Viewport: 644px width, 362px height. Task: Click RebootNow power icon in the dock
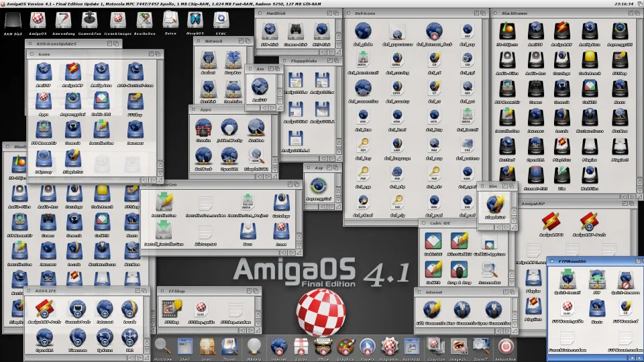click(x=505, y=346)
